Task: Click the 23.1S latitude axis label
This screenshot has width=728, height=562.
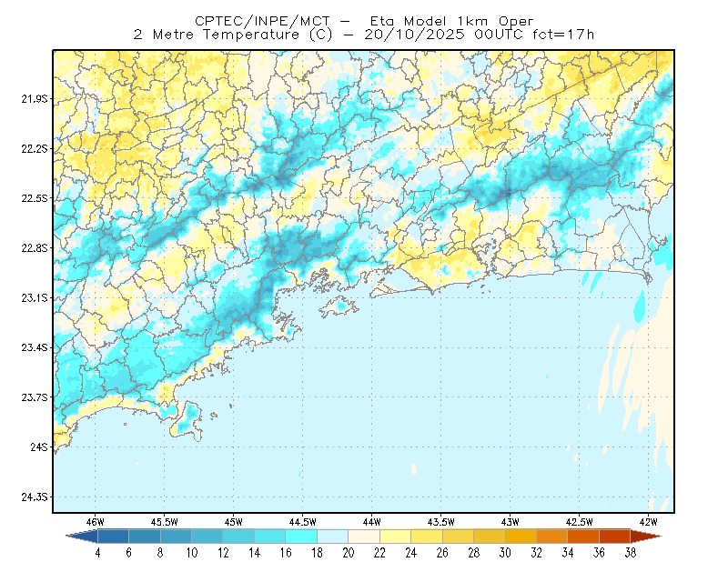Action: click(x=35, y=298)
